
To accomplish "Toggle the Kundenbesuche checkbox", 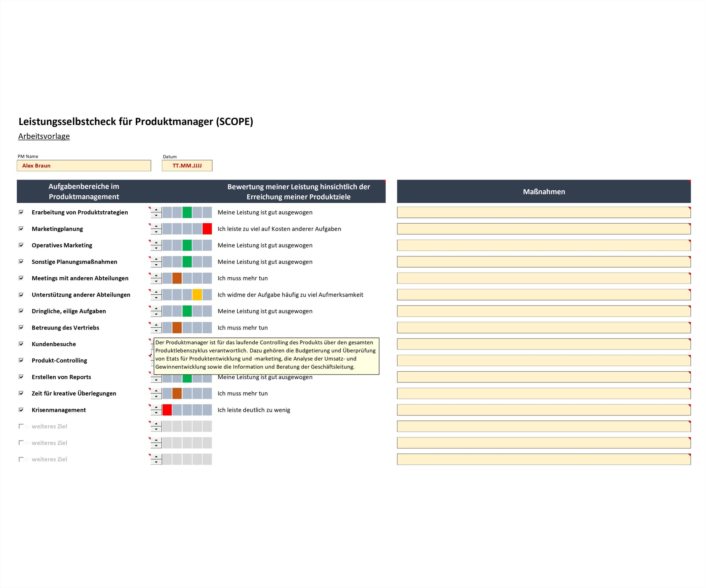I will click(x=21, y=344).
